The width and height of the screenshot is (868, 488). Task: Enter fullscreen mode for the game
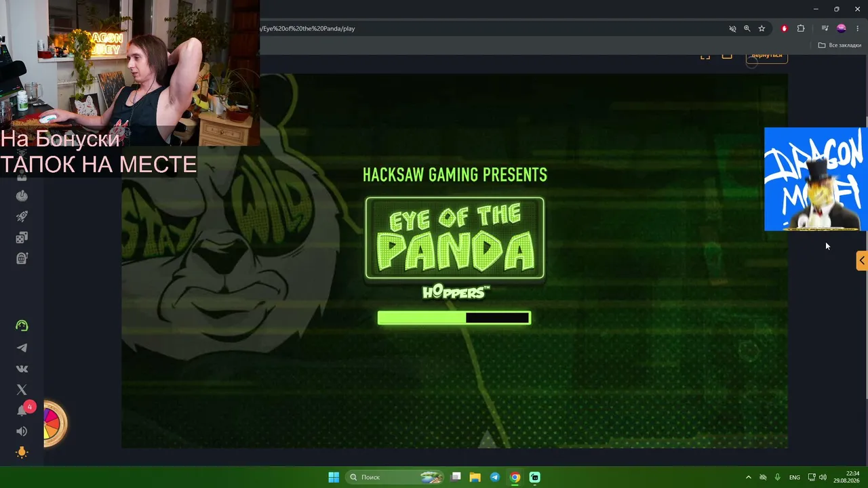705,56
